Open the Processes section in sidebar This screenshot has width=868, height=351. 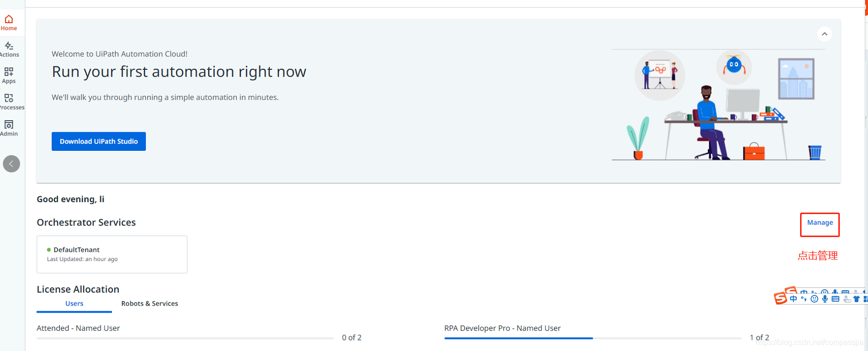click(x=11, y=102)
